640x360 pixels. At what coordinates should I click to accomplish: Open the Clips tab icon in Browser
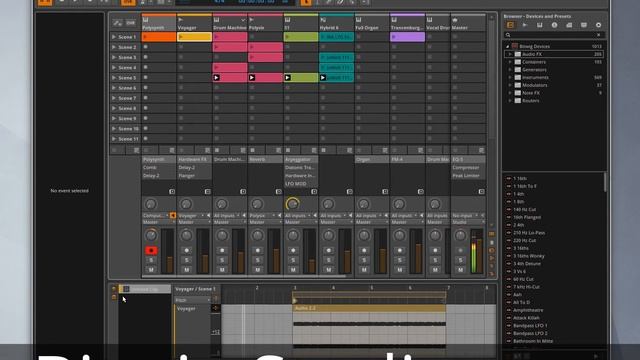click(569, 25)
